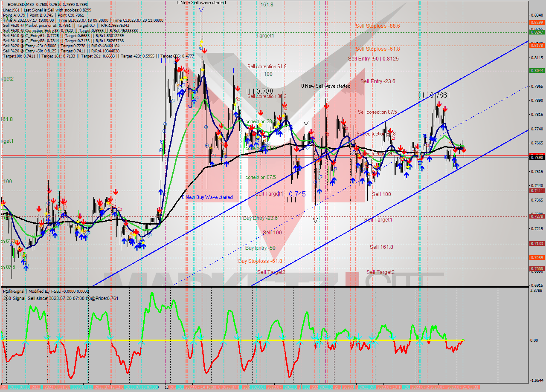
Task: Click the red arrow above the 0.7861 high
Action: click(438, 104)
